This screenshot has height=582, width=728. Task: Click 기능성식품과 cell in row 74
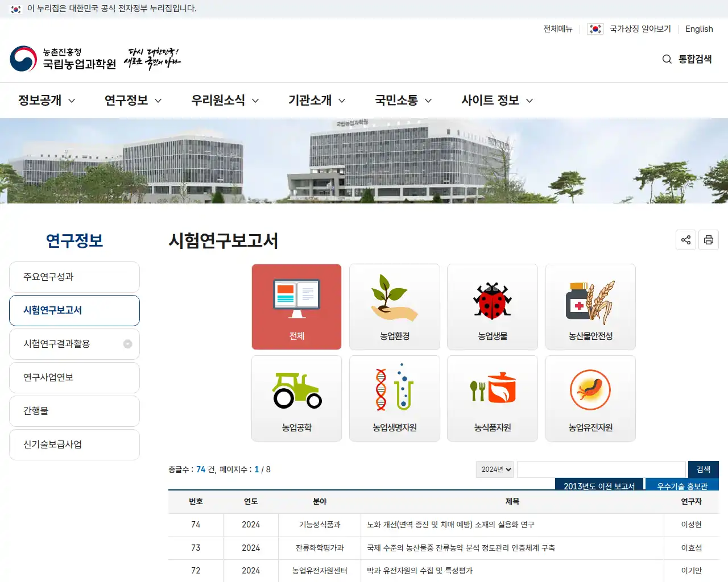pos(320,525)
